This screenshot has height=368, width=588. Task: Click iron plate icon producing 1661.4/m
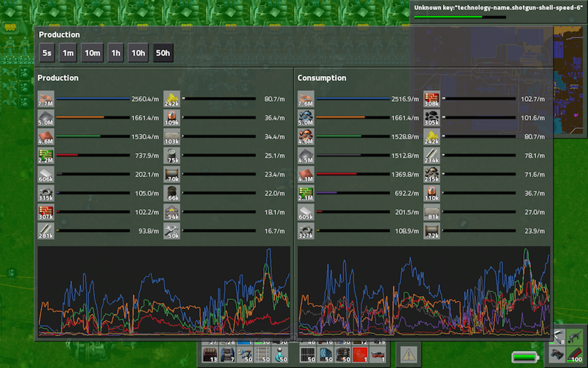pos(46,118)
